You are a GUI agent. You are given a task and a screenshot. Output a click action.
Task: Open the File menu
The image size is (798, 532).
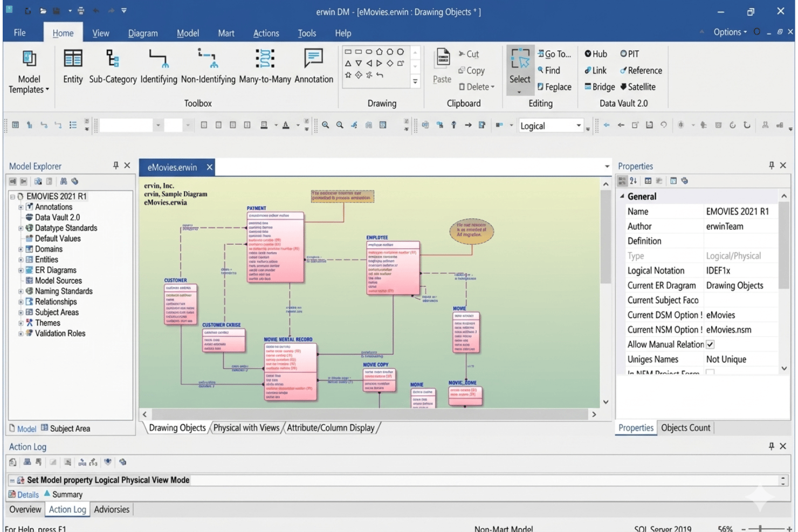pos(20,33)
